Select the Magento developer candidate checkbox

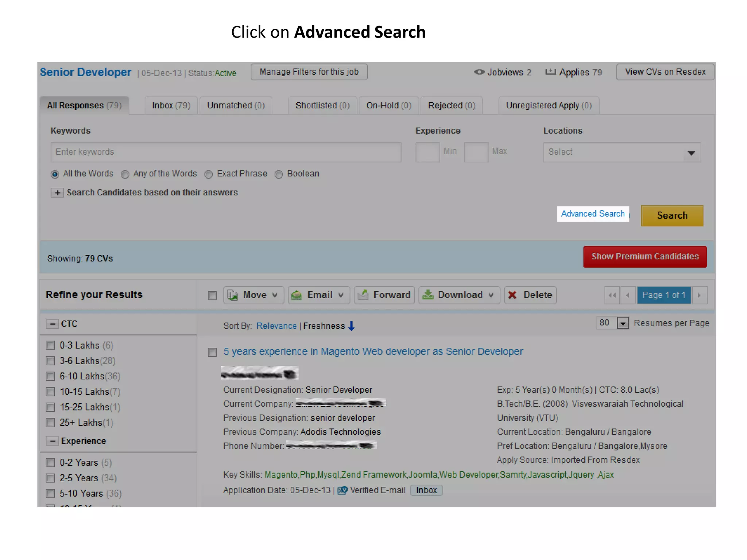coord(212,352)
